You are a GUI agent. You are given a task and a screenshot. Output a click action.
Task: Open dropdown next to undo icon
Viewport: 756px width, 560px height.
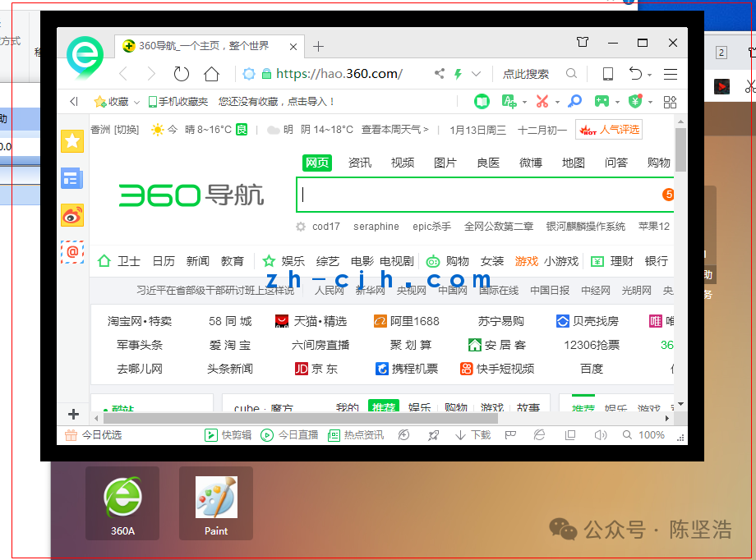(649, 76)
